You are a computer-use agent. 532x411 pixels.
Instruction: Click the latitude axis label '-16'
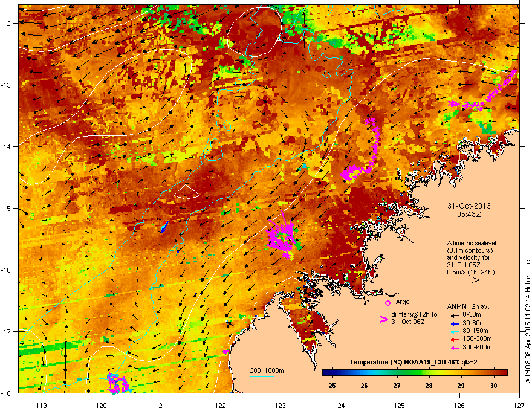click(6, 270)
